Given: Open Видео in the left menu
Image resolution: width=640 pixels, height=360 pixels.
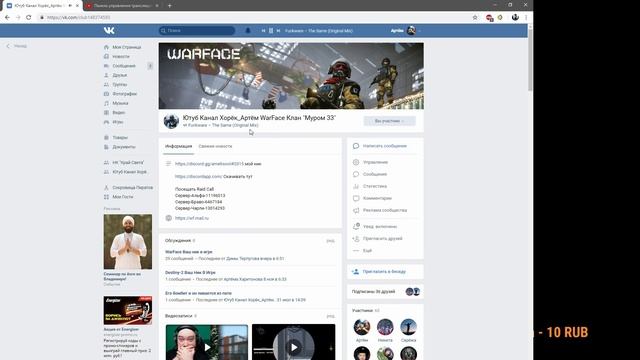Looking at the screenshot, I should pos(118,113).
